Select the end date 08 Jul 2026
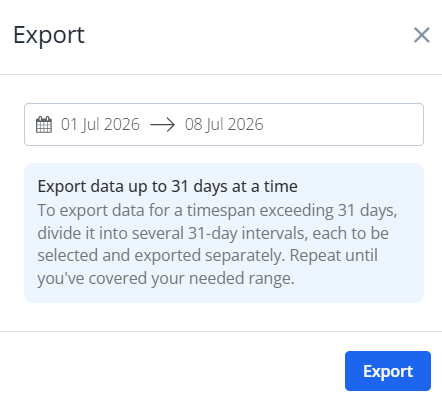 [224, 124]
